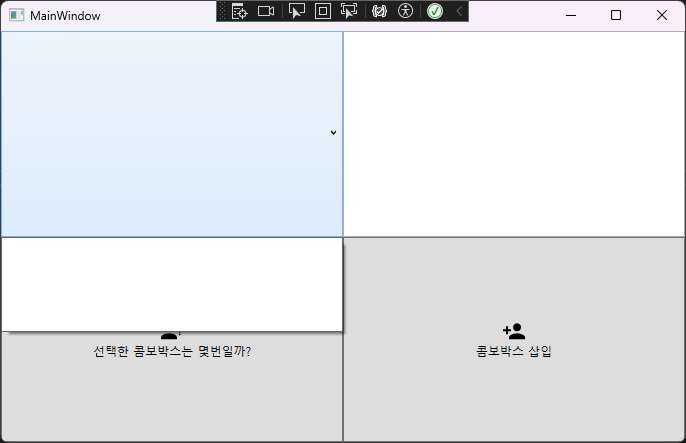686x443 pixels.
Task: Close the MainWindow window
Action: (x=662, y=15)
